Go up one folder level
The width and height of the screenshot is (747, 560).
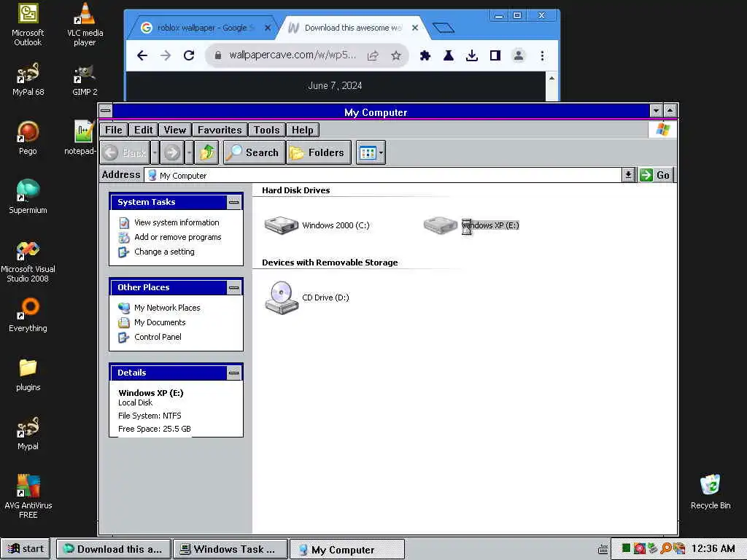click(x=206, y=152)
